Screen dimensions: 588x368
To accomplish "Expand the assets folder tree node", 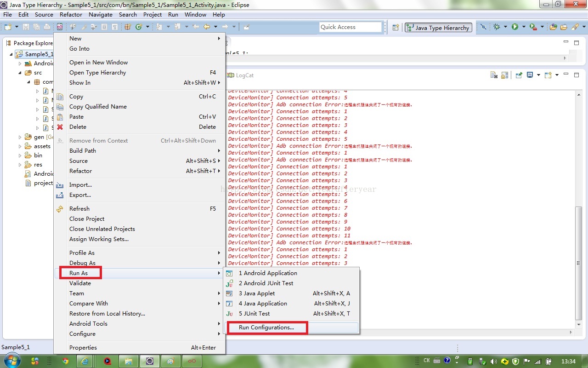I will click(20, 146).
